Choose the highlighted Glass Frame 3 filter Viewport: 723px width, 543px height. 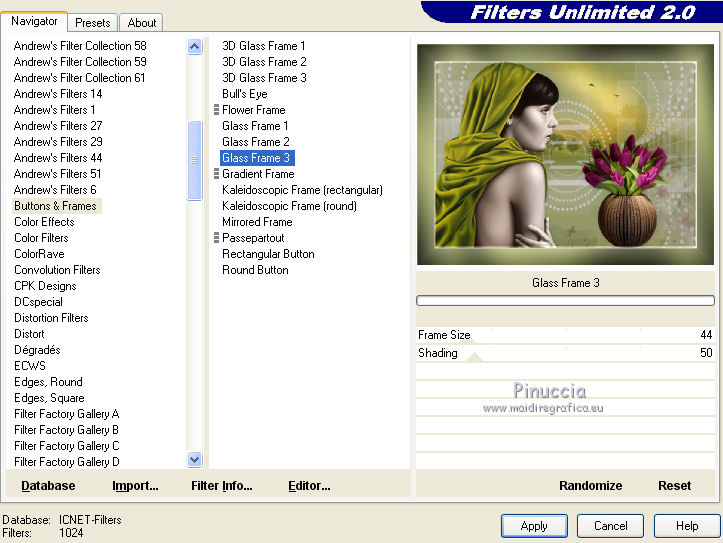coord(257,158)
